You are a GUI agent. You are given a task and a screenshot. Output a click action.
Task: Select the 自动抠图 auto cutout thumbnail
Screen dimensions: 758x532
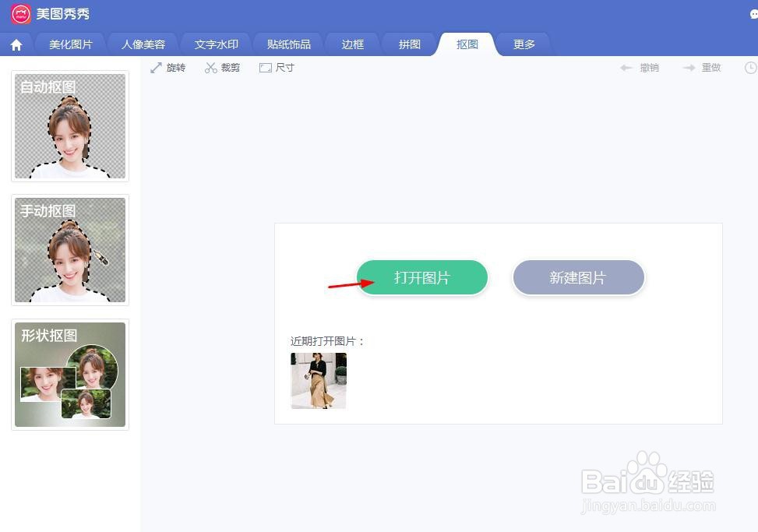click(x=69, y=126)
